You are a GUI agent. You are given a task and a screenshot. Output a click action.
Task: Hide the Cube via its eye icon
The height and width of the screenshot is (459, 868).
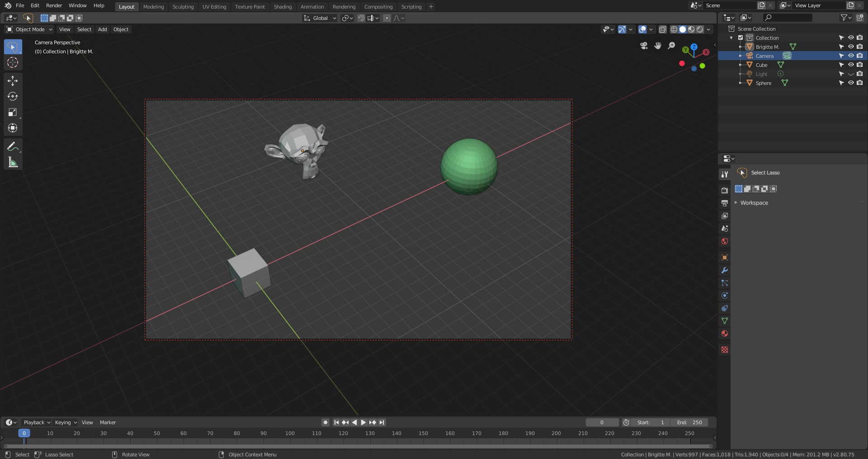point(851,65)
